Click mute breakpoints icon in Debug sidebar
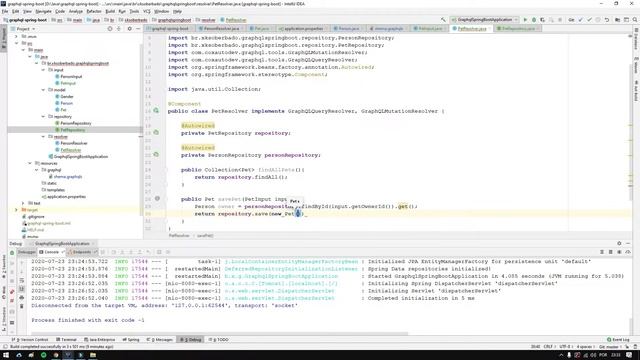 [x=12, y=300]
